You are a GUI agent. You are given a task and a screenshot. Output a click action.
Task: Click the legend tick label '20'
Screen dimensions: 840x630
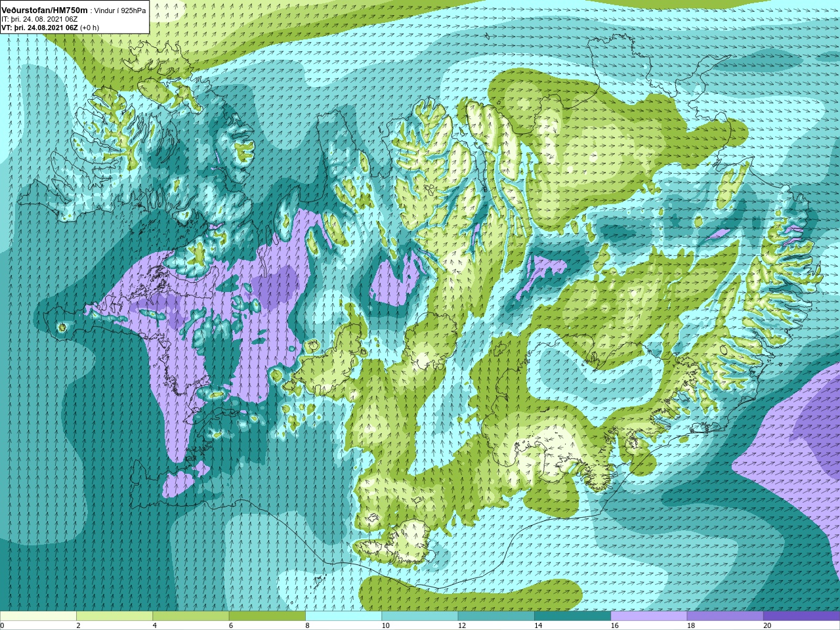[767, 625]
